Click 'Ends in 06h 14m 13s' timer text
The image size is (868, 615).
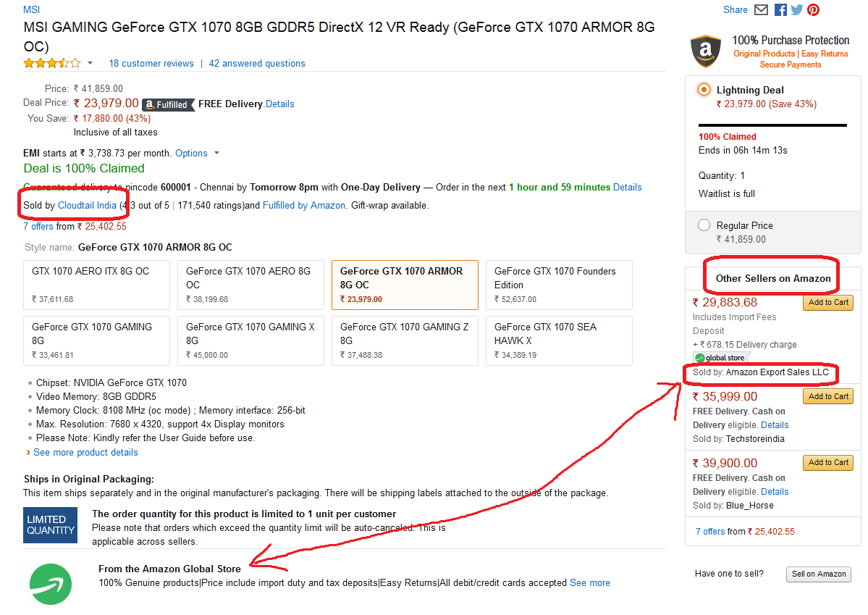pyautogui.click(x=742, y=150)
